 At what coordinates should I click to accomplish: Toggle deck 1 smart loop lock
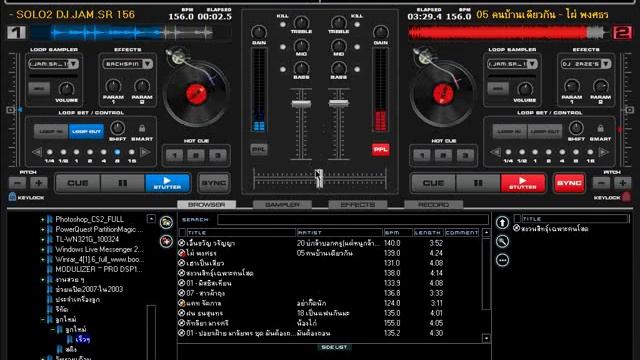[142, 129]
